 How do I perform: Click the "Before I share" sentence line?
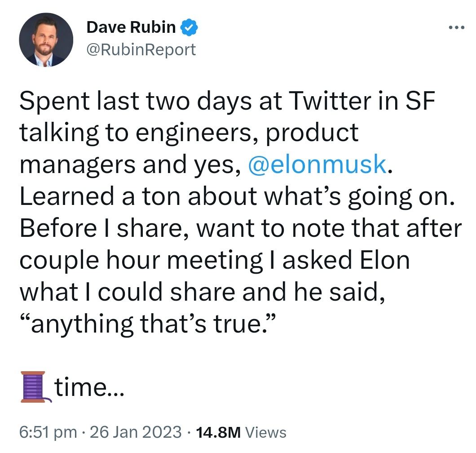(x=241, y=227)
